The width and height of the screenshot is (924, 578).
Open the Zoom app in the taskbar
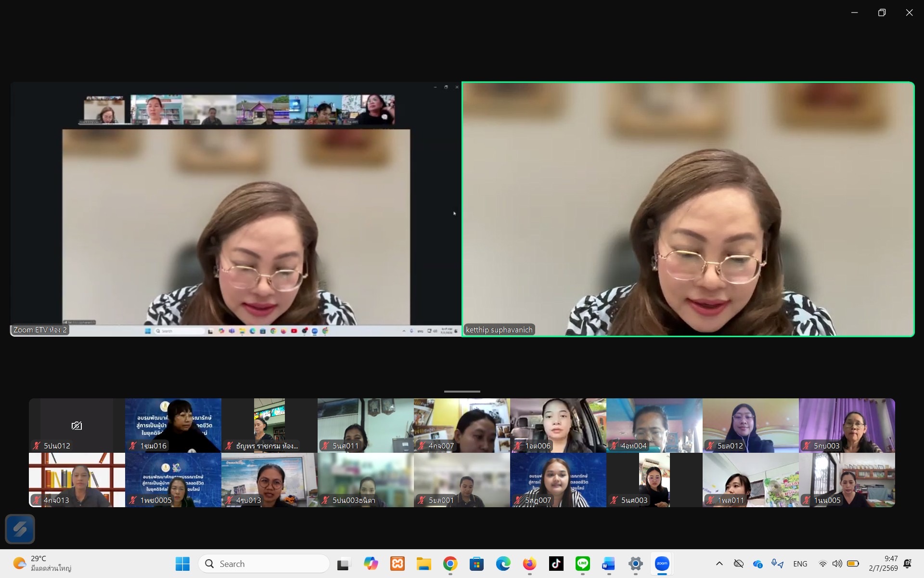[662, 564]
